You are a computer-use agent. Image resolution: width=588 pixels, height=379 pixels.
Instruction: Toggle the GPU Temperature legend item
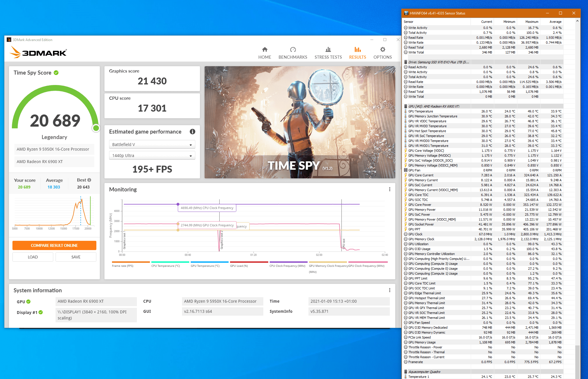point(210,265)
